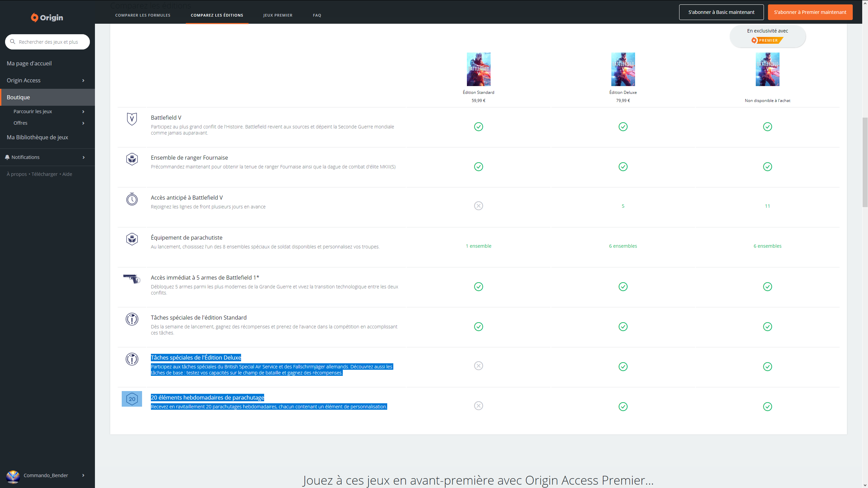Click the Équipement de parachutiste icon
Viewport: 868px width, 488px height.
[x=132, y=239]
